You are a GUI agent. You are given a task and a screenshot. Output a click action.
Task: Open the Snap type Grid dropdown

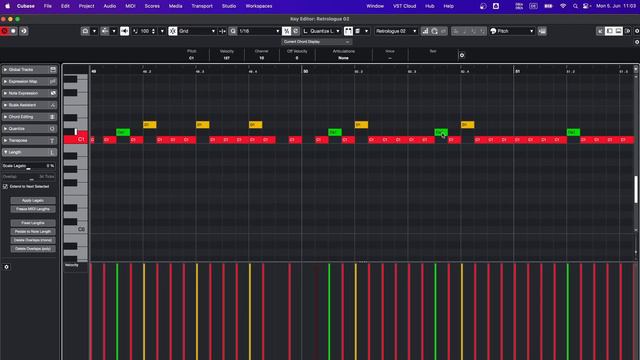[x=197, y=31]
